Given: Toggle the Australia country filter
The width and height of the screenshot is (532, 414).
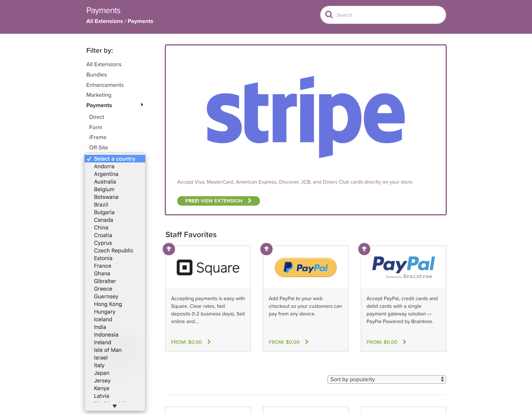Looking at the screenshot, I should click(x=105, y=182).
